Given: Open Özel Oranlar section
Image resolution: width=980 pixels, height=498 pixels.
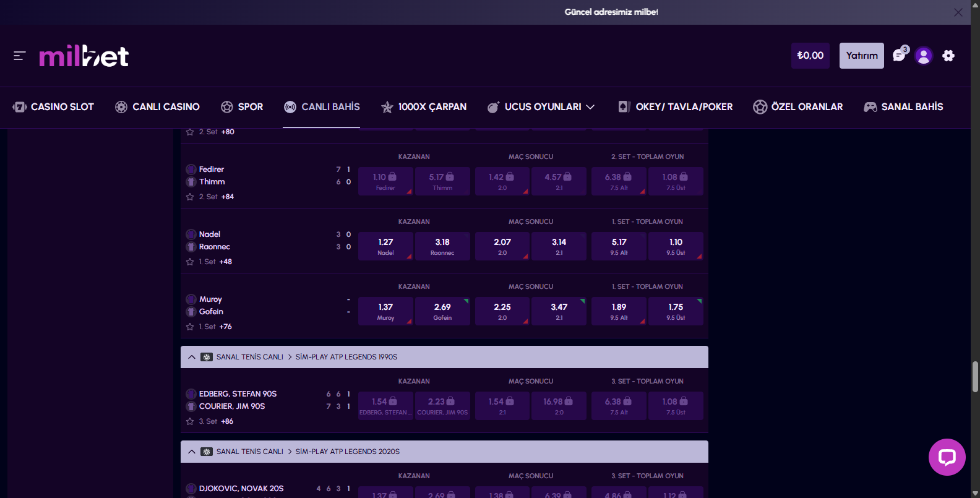Looking at the screenshot, I should [797, 107].
